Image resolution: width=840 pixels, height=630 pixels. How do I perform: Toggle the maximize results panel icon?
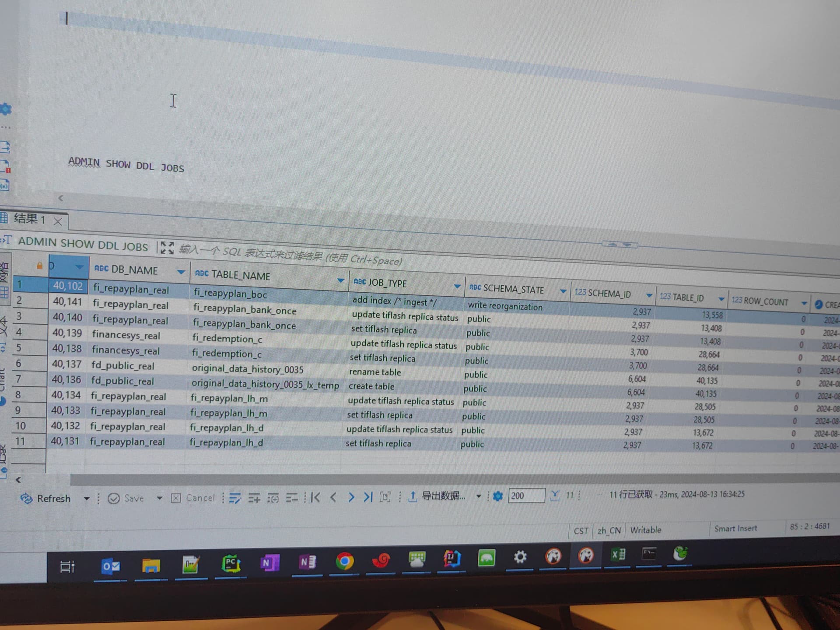[x=167, y=248]
